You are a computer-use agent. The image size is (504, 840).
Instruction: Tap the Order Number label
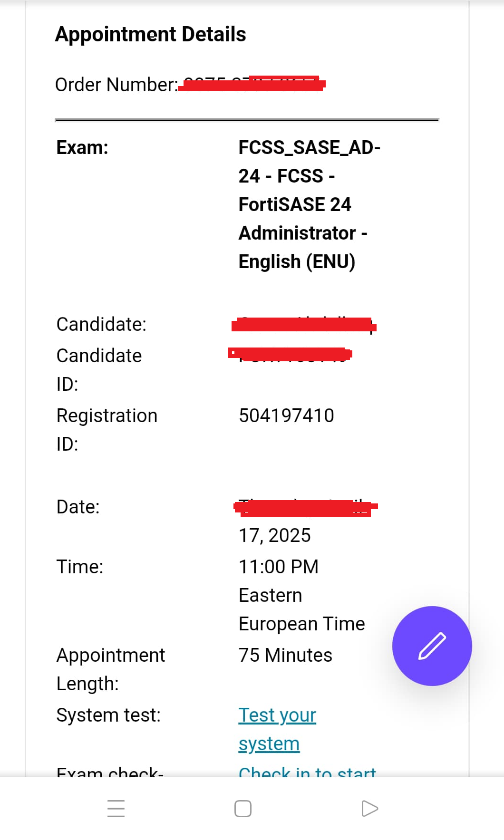tap(116, 85)
